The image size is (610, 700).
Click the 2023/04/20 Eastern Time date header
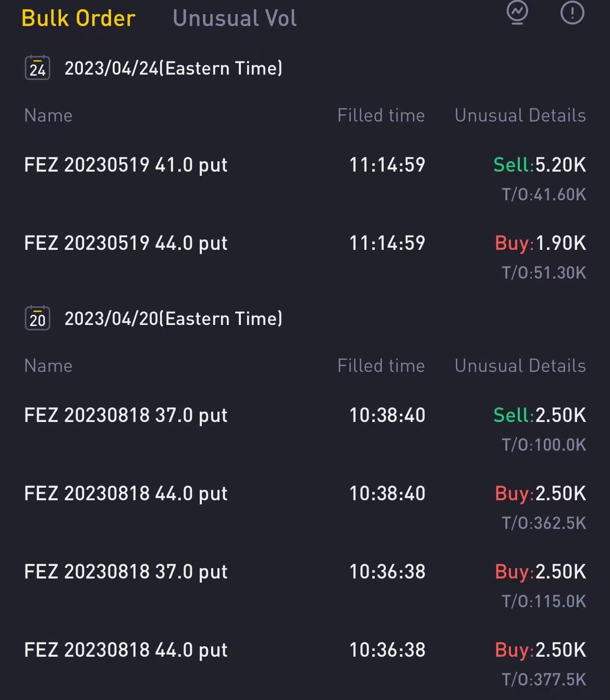[173, 319]
